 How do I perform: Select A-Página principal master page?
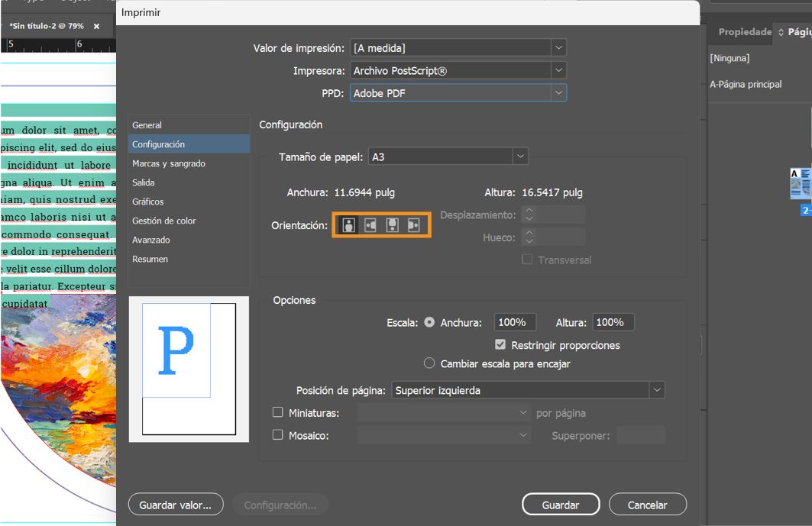[x=746, y=85]
